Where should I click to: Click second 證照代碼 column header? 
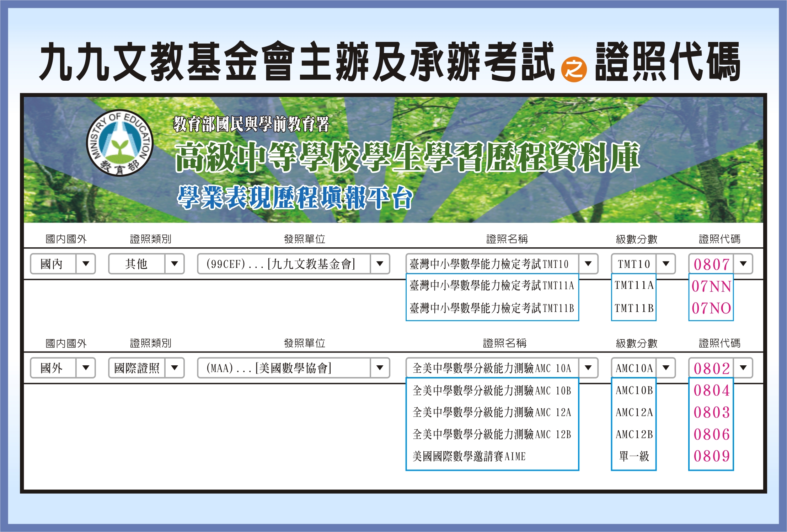tap(720, 343)
